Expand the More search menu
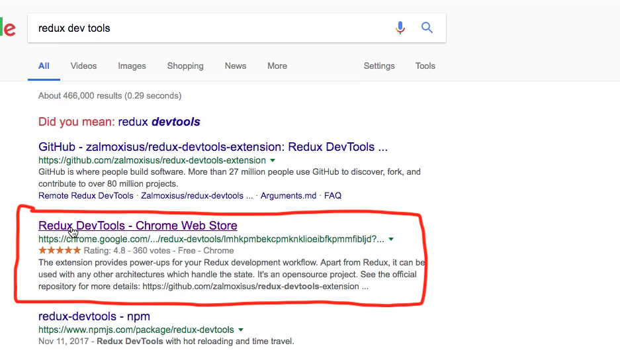The image size is (620, 364). (277, 66)
